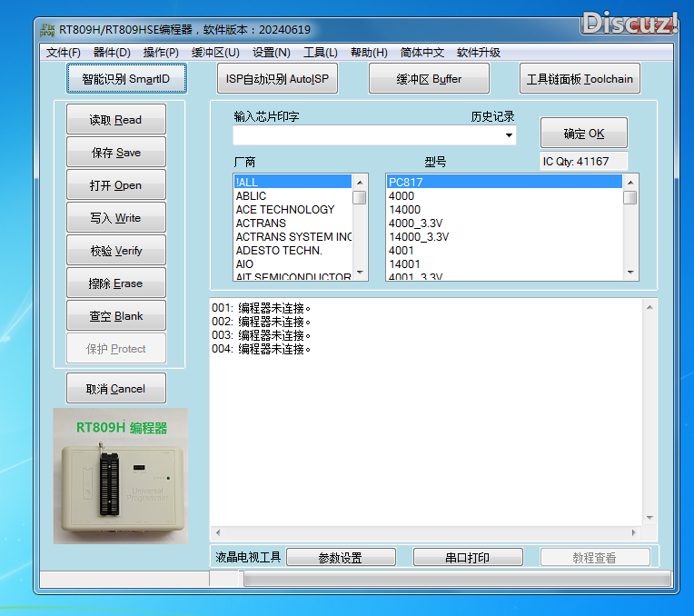The height and width of the screenshot is (616, 694).
Task: Open the 文件(F) menu
Action: point(64,53)
